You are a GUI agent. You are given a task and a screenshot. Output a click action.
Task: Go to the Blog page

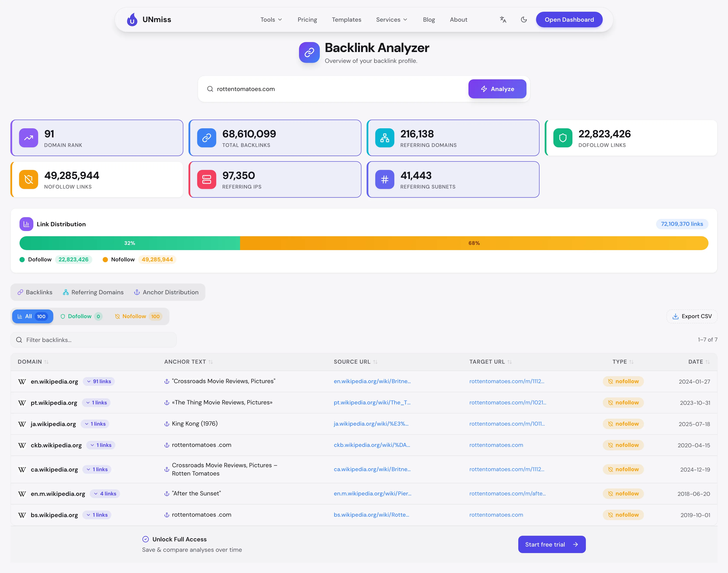(x=429, y=20)
